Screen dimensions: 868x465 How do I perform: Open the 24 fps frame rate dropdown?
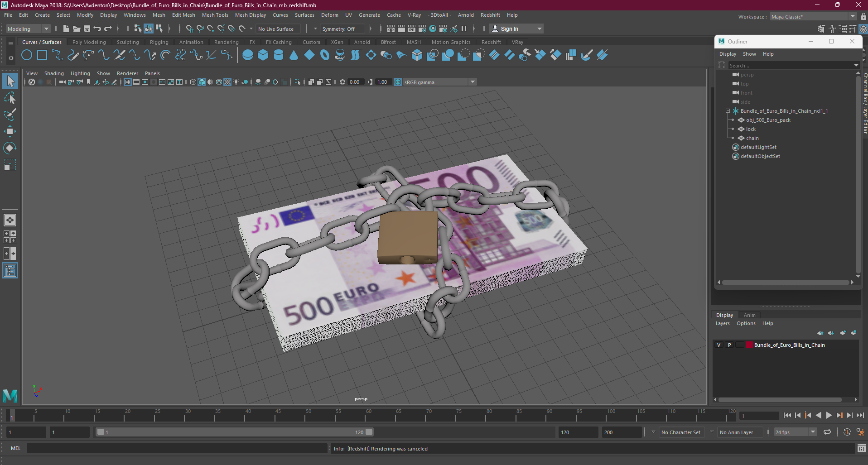[x=795, y=432]
